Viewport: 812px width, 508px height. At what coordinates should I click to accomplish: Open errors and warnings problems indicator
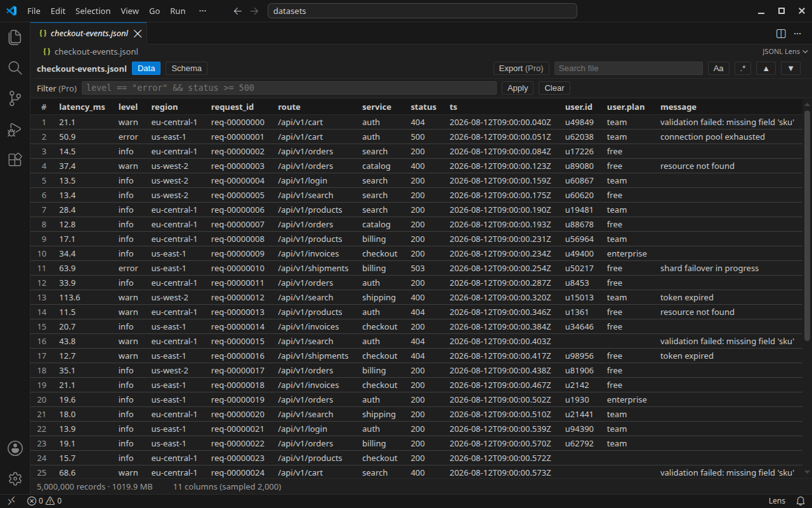(x=44, y=501)
